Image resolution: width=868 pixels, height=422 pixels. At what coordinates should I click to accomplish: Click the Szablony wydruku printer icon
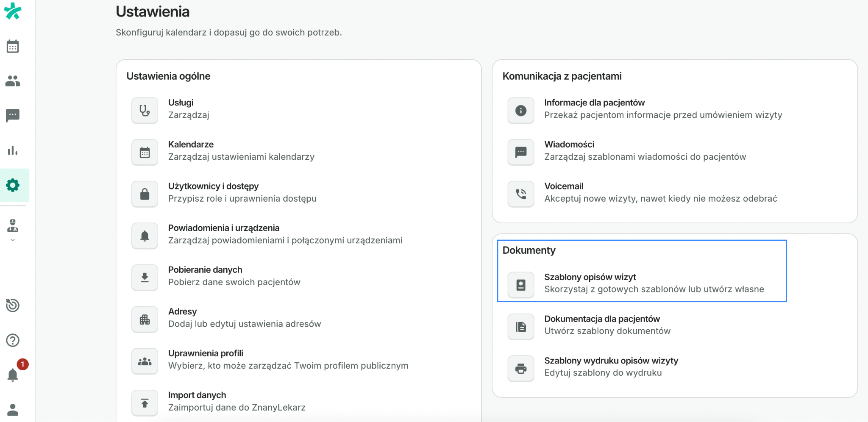click(520, 368)
